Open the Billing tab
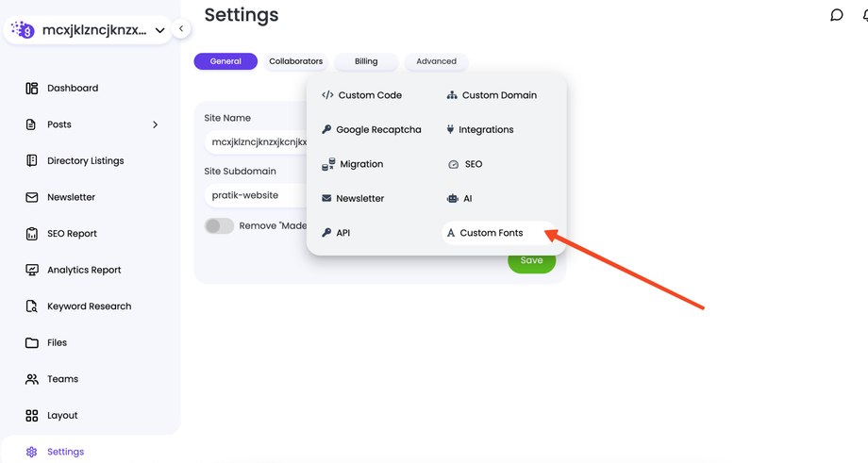Screen dimensions: 868x463 coord(366,61)
